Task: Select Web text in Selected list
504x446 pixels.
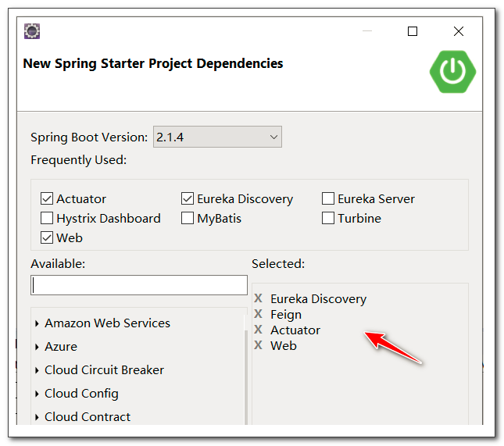Action: click(x=284, y=346)
